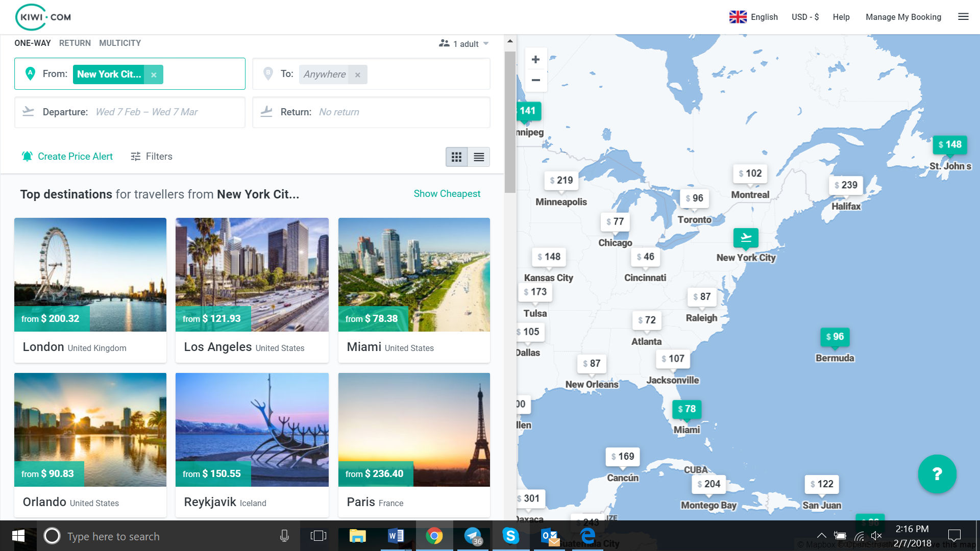Click the $96 Toronto map price
Viewport: 980px width, 551px height.
click(x=694, y=198)
